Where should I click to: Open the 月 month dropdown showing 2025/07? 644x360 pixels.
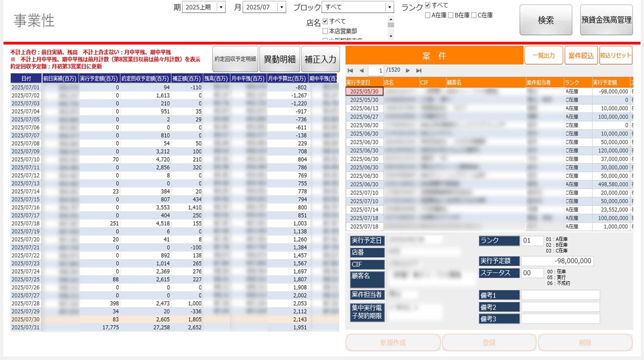coord(281,7)
